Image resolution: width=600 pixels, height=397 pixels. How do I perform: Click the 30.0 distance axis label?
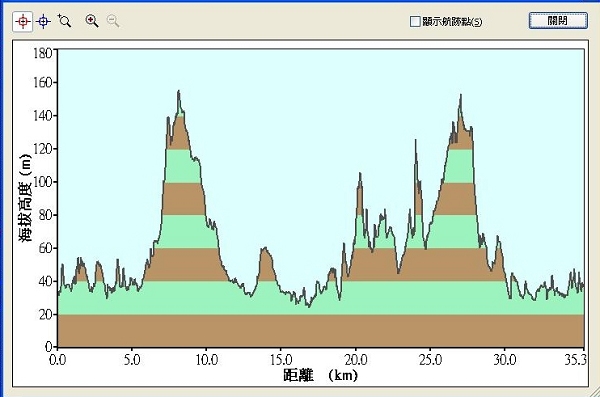(505, 360)
